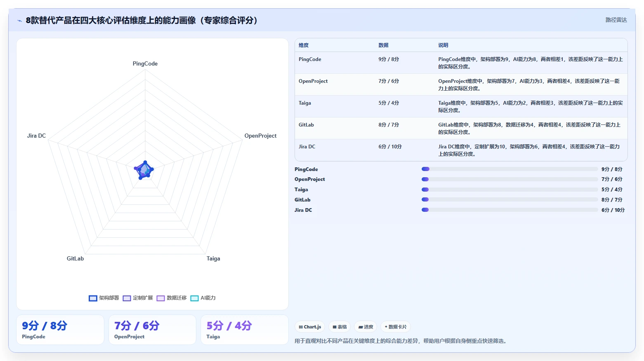
Task: Click the 6分 / 10分 table cell
Action: click(x=390, y=147)
